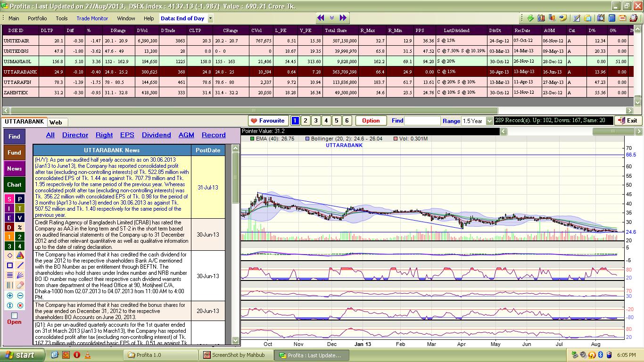Click the magnifier search book toolbar icon
Viewport: 644px width, 362px height.
(601, 18)
